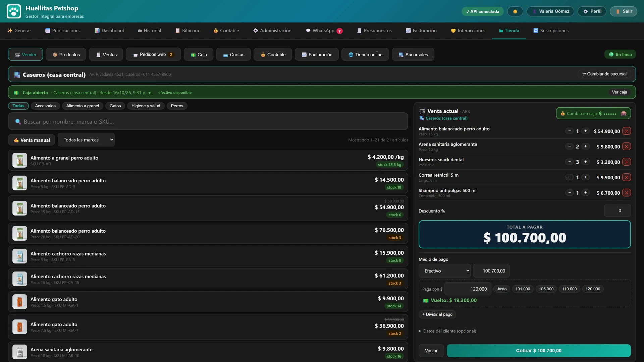Open the Ver caja button
This screenshot has width=644, height=362.
620,92
